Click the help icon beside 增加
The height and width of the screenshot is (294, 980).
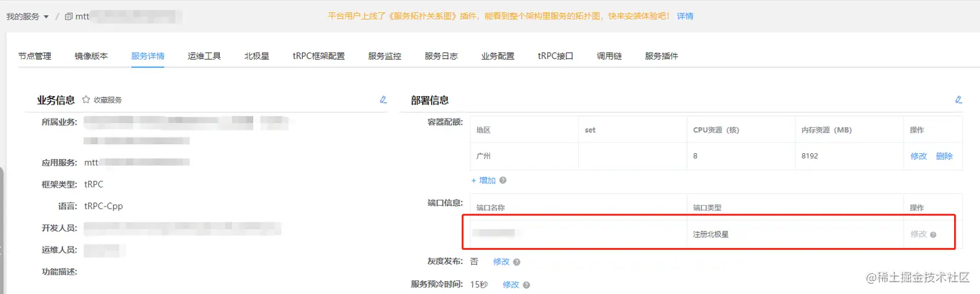[x=503, y=180]
